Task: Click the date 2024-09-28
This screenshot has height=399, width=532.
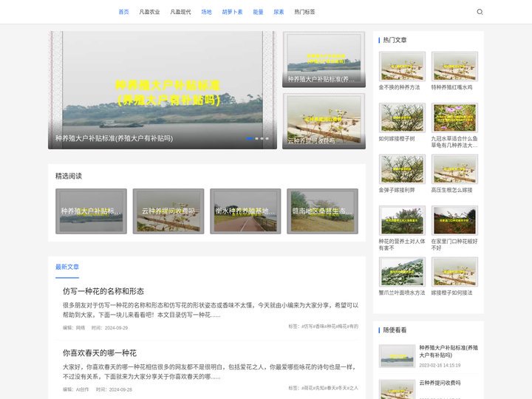Action: pyautogui.click(x=120, y=389)
